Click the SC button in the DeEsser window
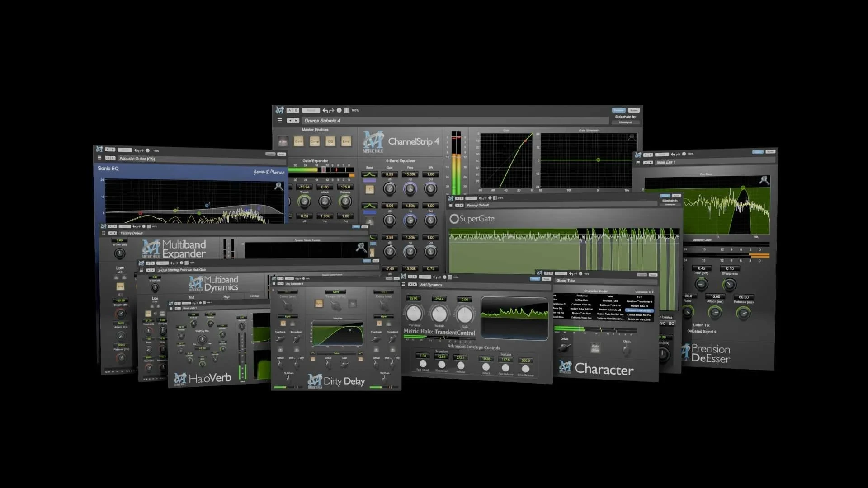 click(671, 323)
